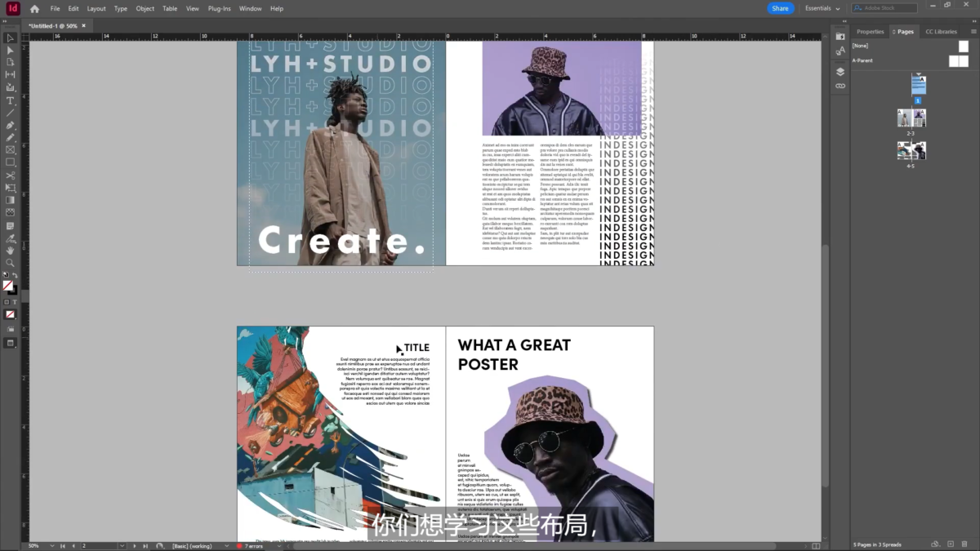Screen dimensions: 980x551
Task: Apply None color swatch
Action: [x=10, y=314]
